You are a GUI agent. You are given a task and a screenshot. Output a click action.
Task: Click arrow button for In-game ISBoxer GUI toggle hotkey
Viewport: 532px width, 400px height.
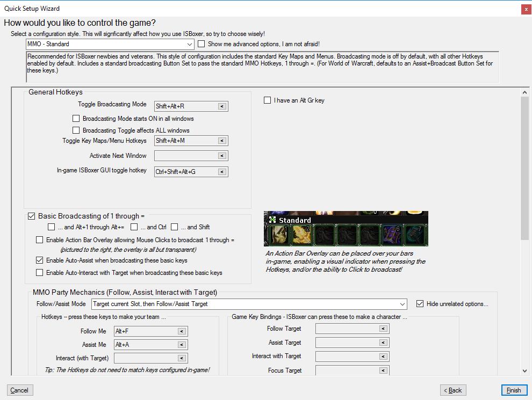[x=222, y=172]
